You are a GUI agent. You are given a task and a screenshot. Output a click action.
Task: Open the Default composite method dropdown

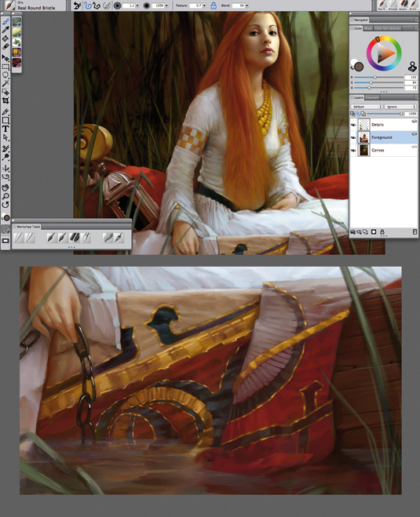(x=366, y=107)
